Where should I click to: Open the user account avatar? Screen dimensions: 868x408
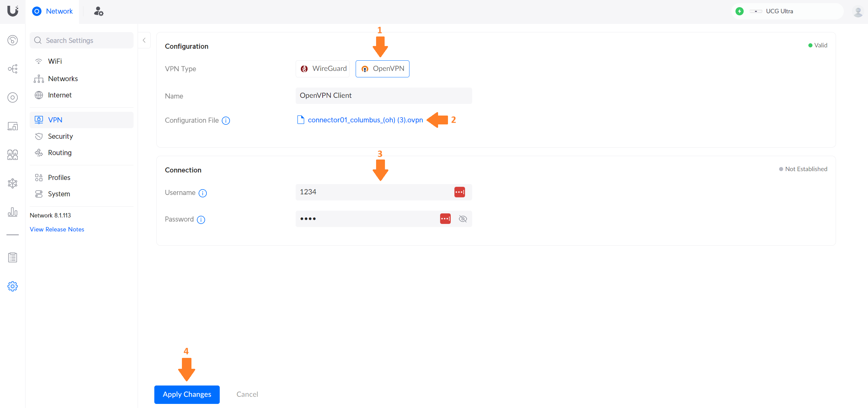pos(858,12)
